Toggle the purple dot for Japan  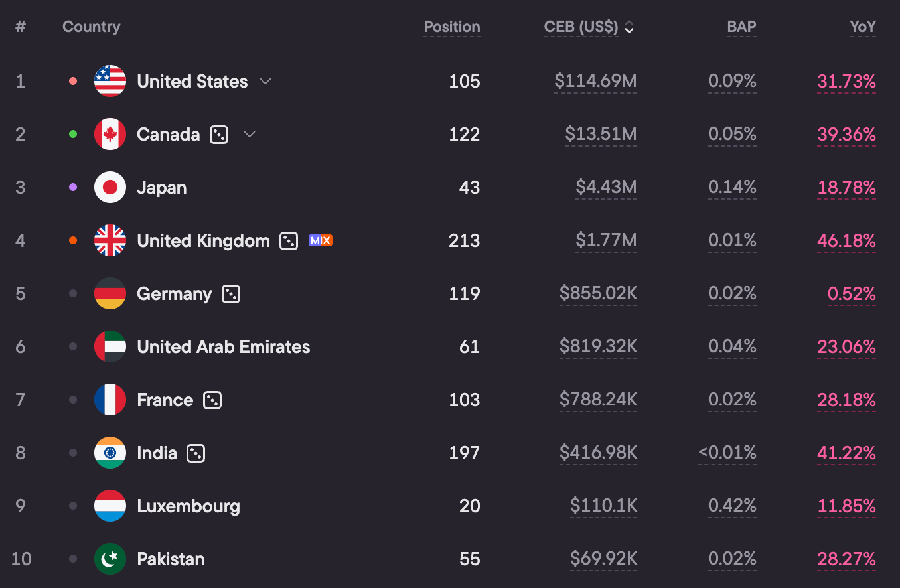pos(73,187)
